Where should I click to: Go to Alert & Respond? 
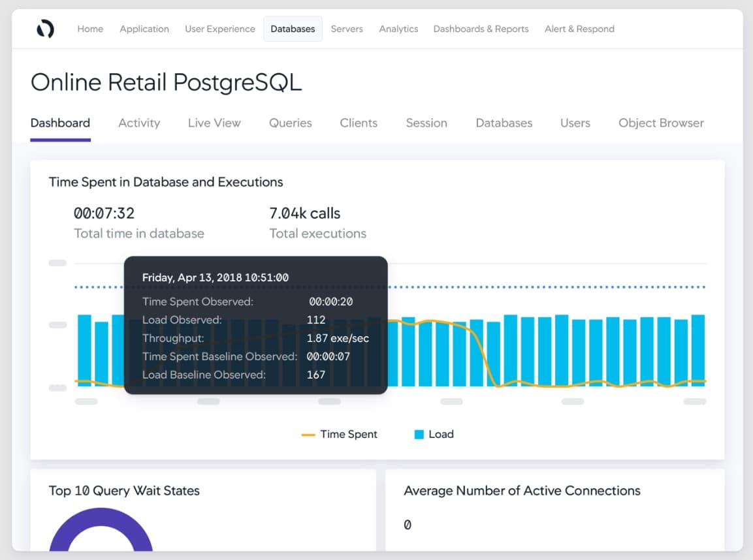tap(579, 29)
